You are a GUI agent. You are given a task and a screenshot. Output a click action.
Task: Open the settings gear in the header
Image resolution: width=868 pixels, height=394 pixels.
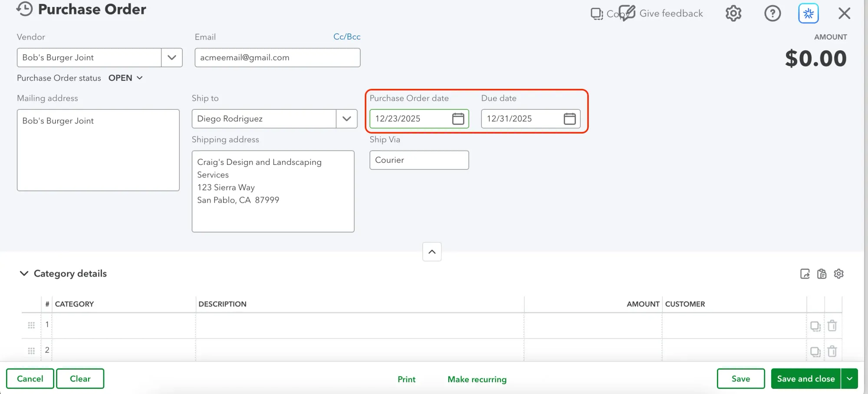click(x=733, y=13)
